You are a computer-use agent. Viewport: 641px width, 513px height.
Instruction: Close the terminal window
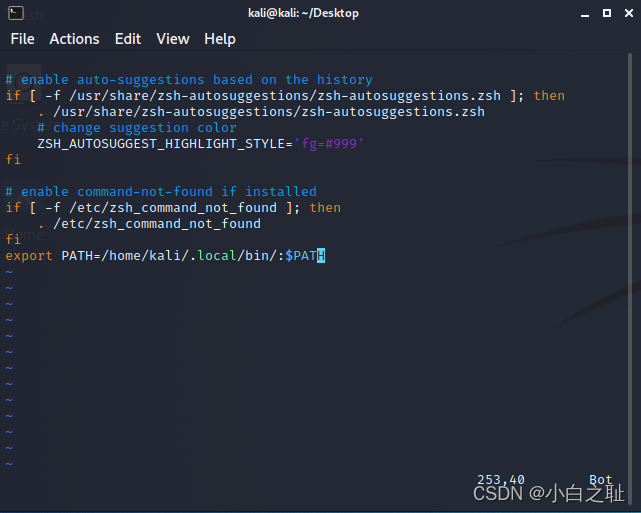(x=629, y=13)
